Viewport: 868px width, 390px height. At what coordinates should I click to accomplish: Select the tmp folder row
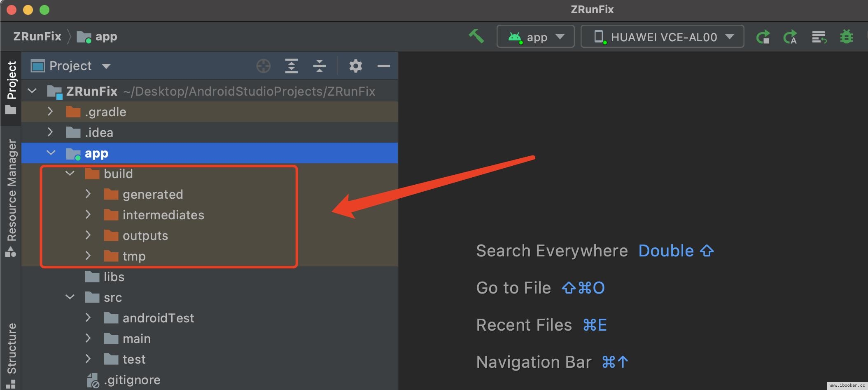pyautogui.click(x=210, y=256)
